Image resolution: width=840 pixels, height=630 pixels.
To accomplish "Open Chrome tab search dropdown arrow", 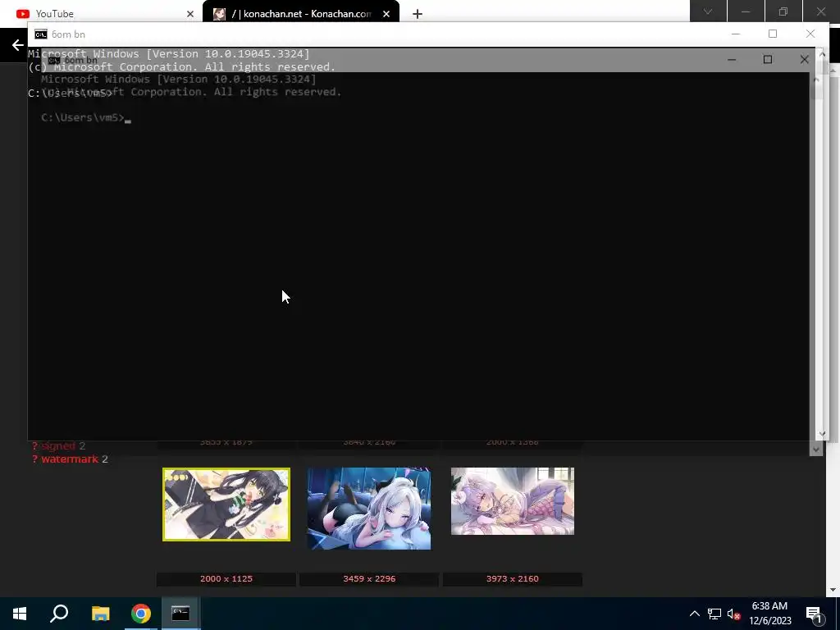I will (x=708, y=11).
